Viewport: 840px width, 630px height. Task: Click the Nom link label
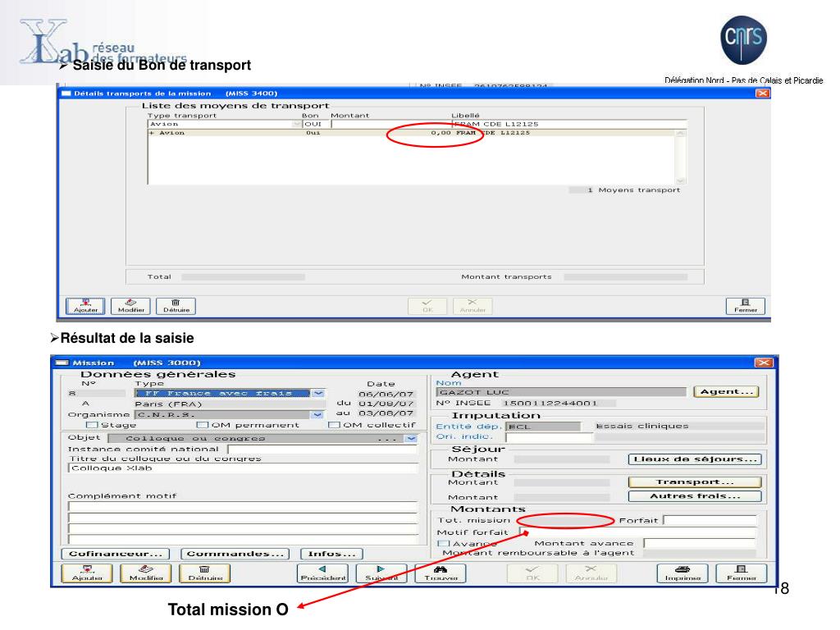click(x=449, y=382)
